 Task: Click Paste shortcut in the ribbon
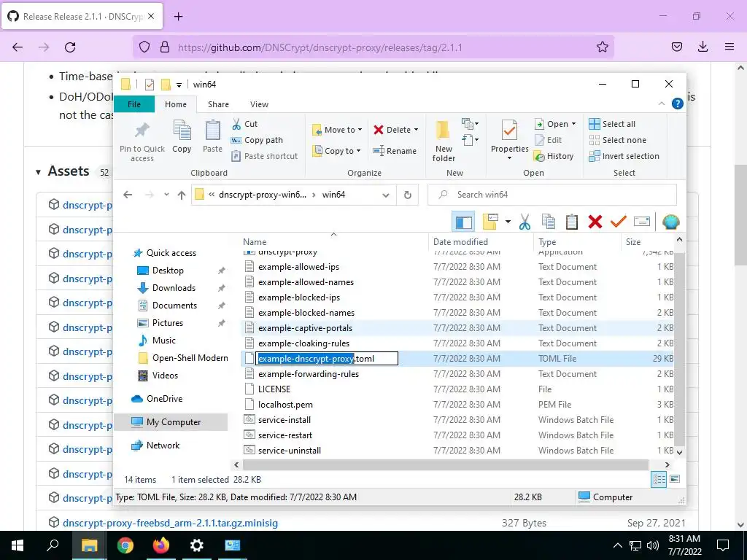(x=264, y=156)
